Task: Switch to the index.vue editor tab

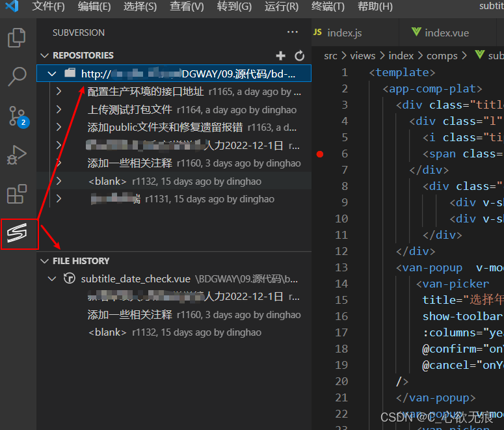Action: [x=447, y=33]
